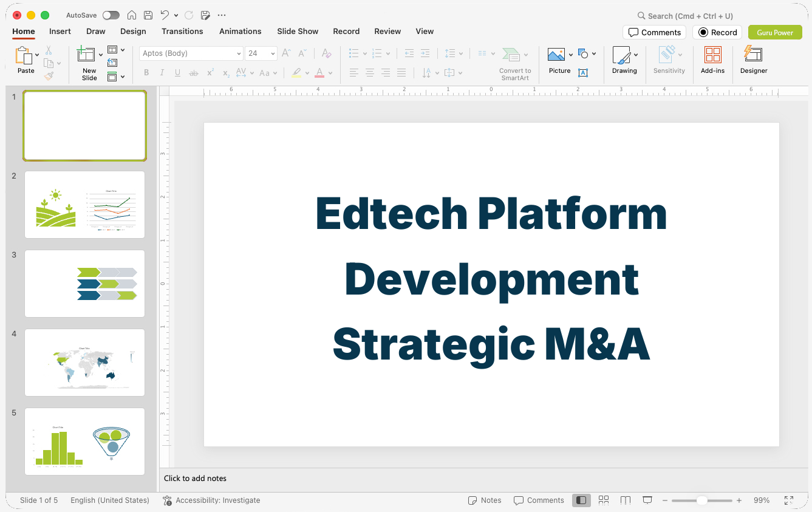The image size is (812, 512).
Task: Click the Strikethrough icon
Action: 194,73
